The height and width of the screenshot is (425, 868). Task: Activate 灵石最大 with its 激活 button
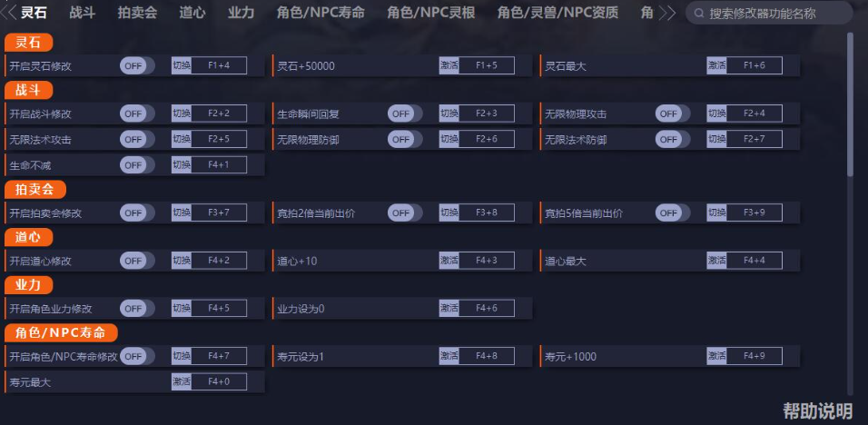(x=716, y=65)
